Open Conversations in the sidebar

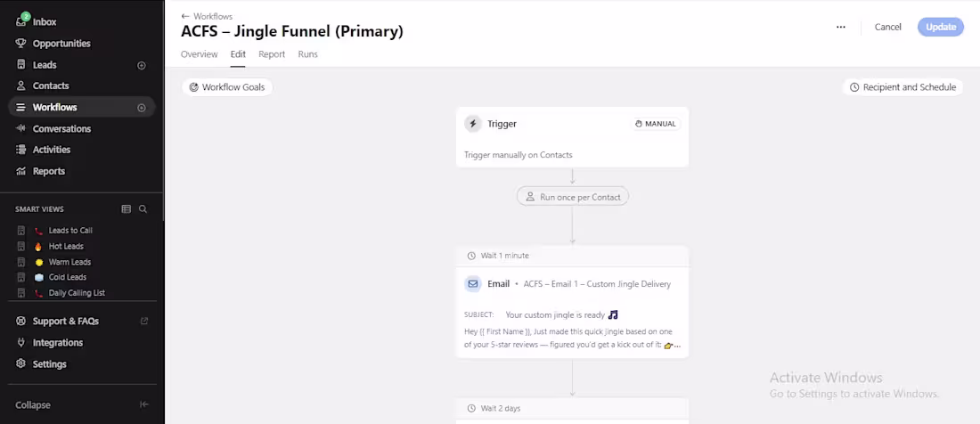(x=61, y=128)
